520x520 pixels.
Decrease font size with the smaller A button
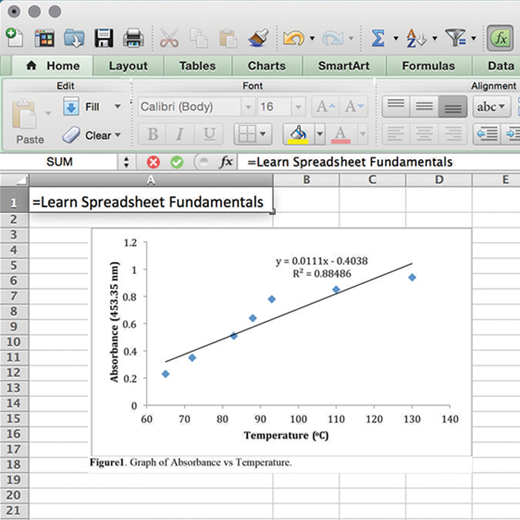tap(354, 107)
